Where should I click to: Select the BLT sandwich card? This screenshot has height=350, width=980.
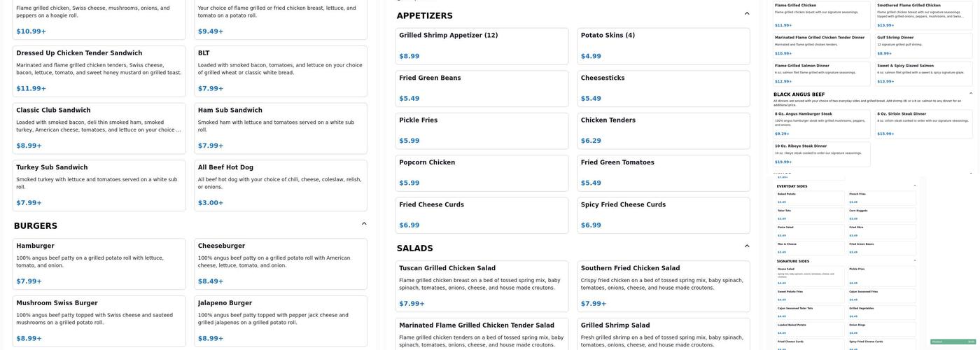click(x=280, y=71)
